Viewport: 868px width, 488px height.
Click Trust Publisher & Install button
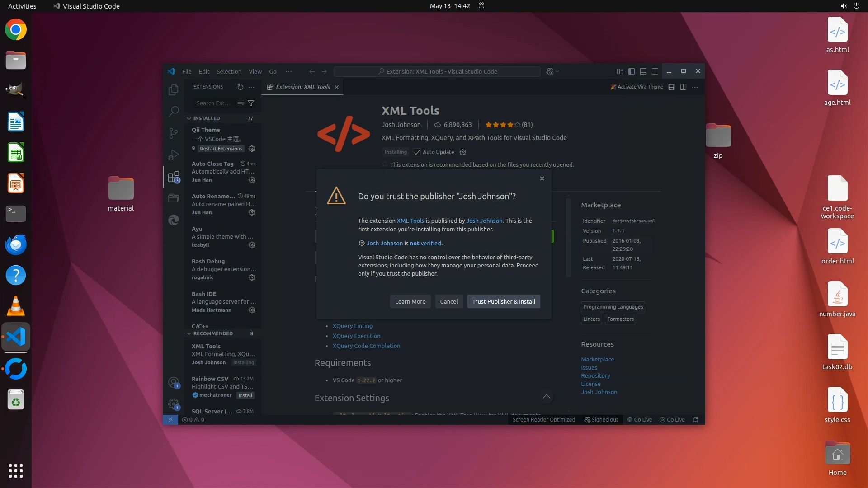[x=503, y=301]
